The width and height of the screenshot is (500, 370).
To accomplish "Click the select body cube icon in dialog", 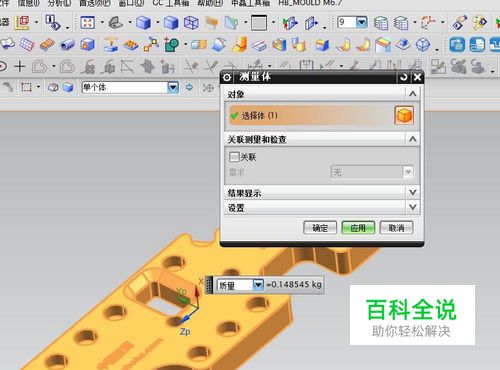I will pyautogui.click(x=404, y=115).
